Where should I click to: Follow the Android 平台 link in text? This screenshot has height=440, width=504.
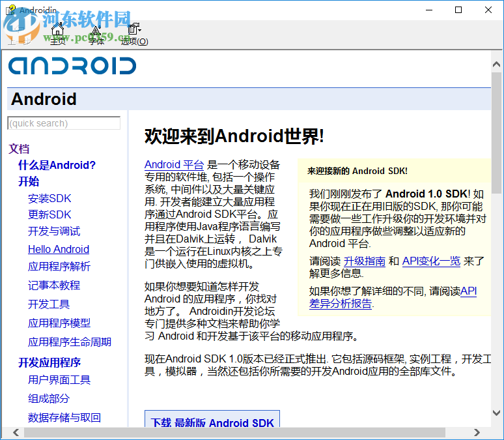[175, 164]
